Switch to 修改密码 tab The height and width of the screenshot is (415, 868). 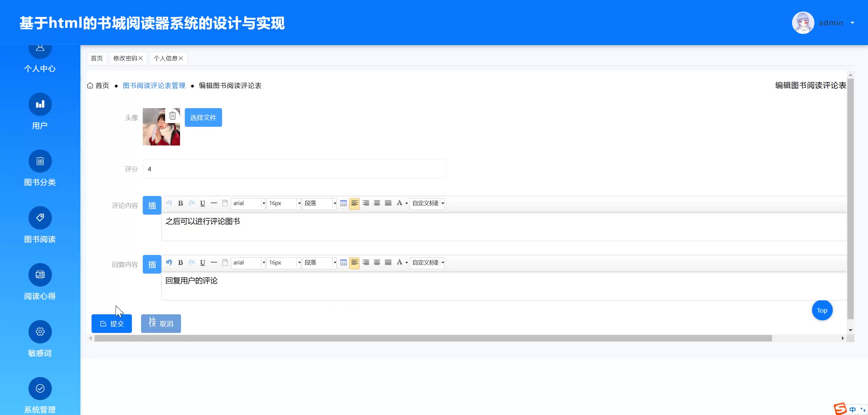[x=125, y=58]
